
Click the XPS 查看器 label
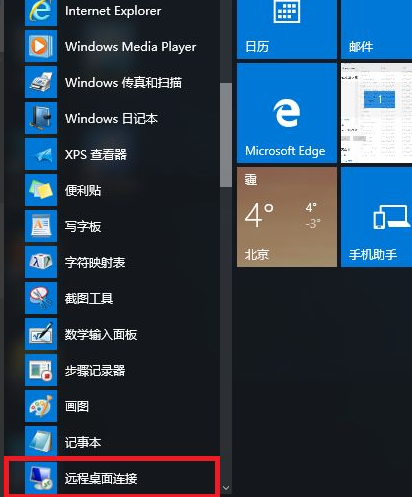pyautogui.click(x=96, y=154)
